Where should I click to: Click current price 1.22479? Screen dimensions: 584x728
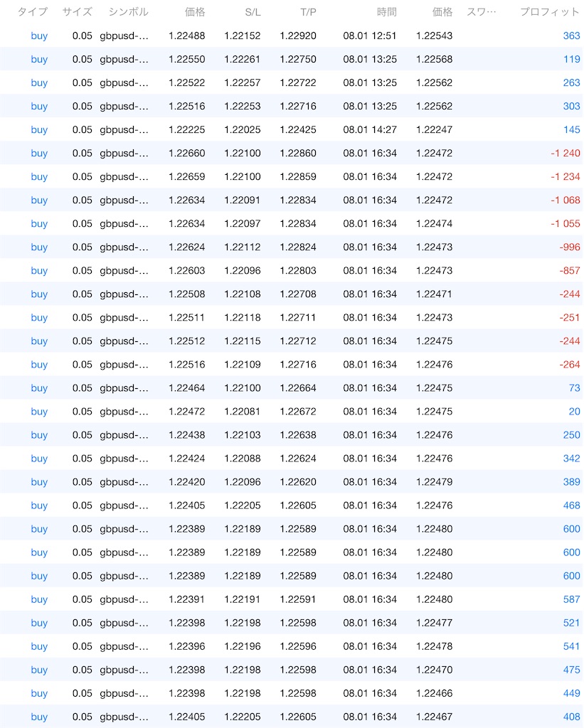[435, 482]
